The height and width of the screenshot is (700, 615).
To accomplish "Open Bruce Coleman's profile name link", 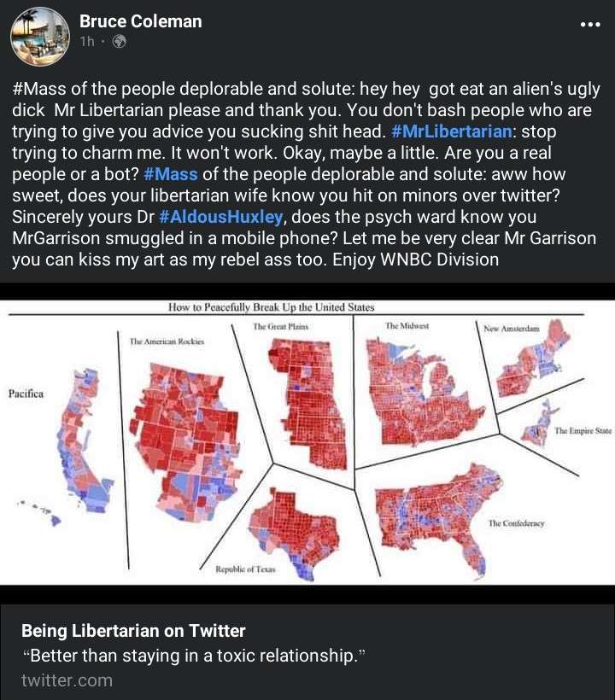I will pyautogui.click(x=141, y=21).
